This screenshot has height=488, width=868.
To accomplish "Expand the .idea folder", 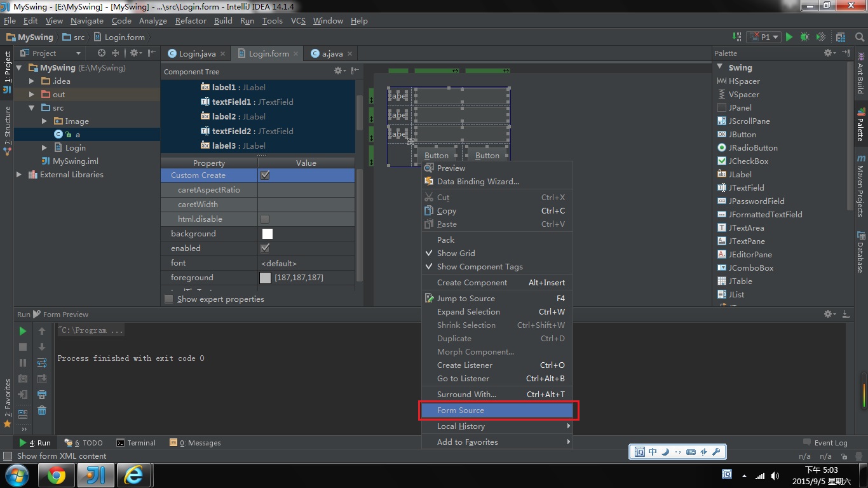I will (x=32, y=81).
